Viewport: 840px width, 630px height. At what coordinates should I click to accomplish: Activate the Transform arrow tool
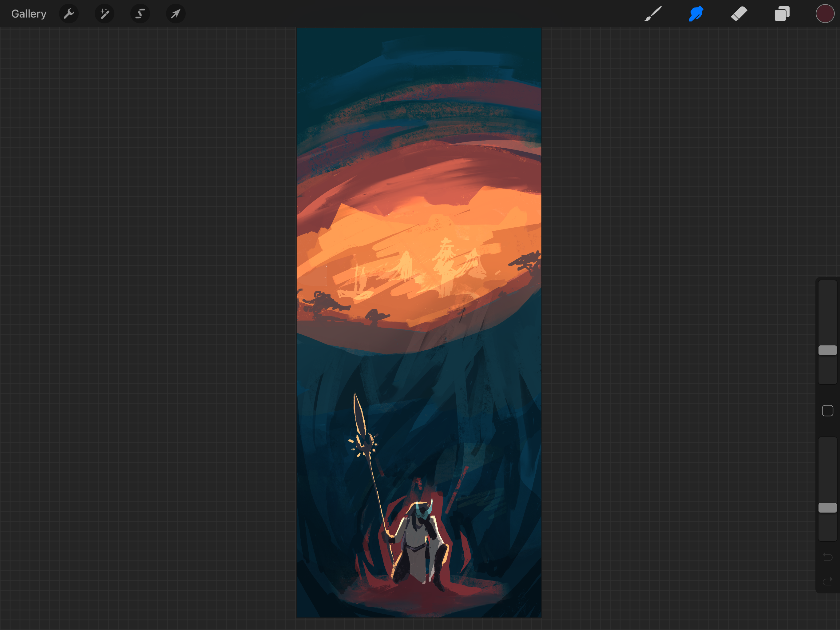pos(176,14)
